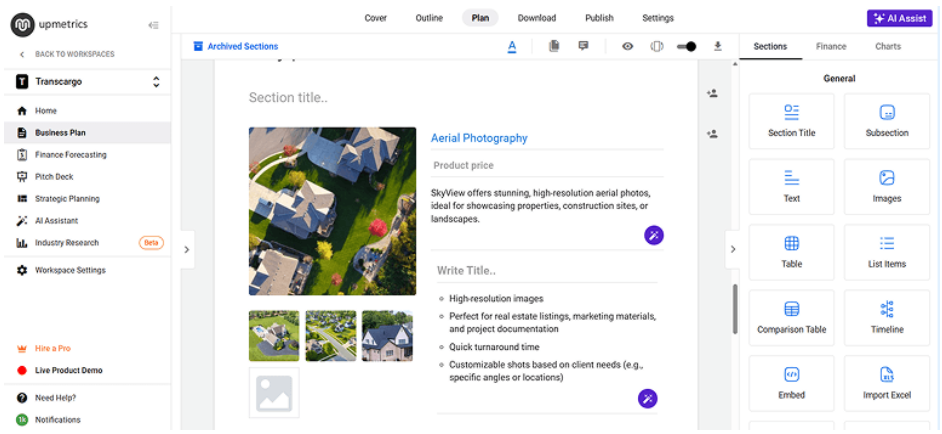Switch to the Finance tab
The height and width of the screenshot is (434, 942).
pyautogui.click(x=830, y=46)
